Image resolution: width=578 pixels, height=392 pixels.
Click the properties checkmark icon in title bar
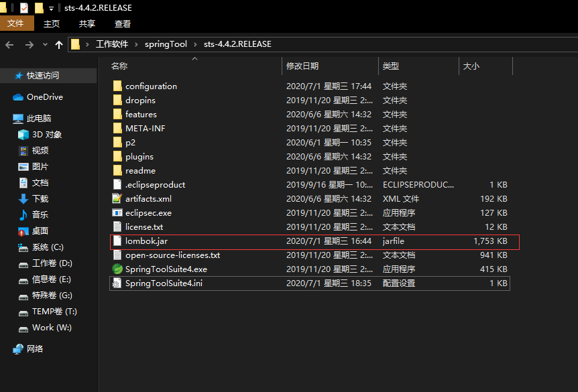coord(23,7)
